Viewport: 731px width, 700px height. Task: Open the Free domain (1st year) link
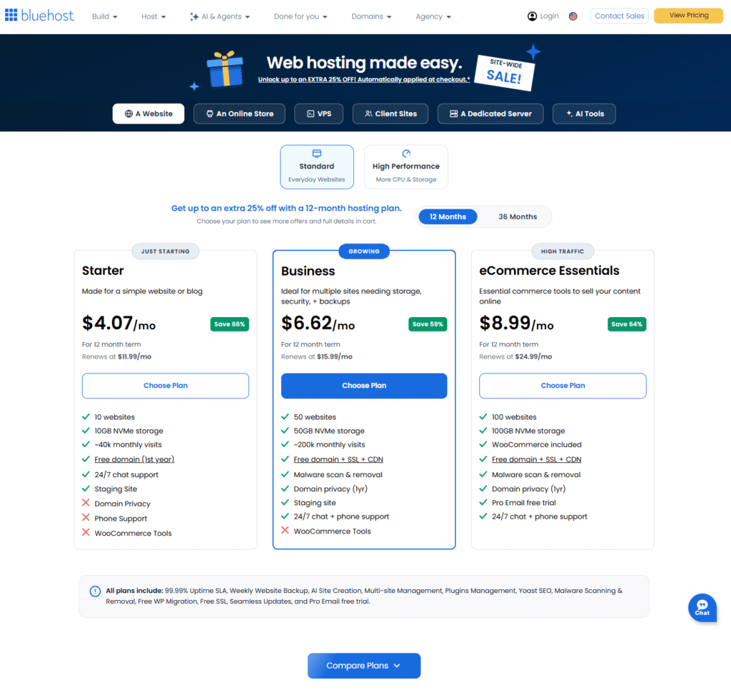134,459
